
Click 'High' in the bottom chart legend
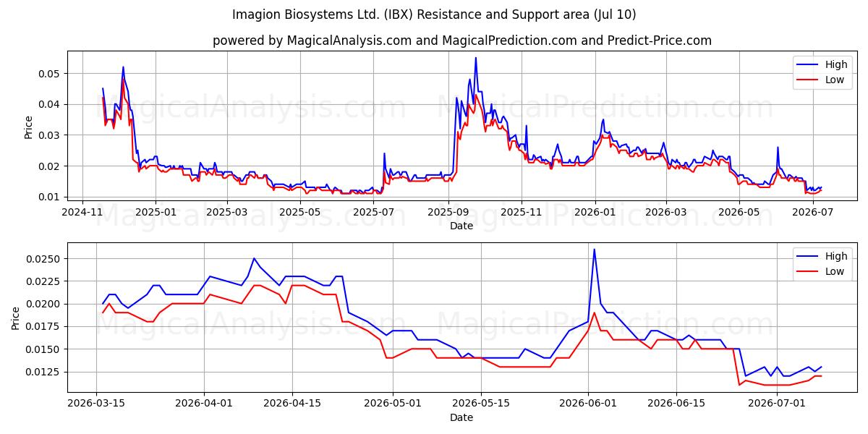click(x=836, y=256)
